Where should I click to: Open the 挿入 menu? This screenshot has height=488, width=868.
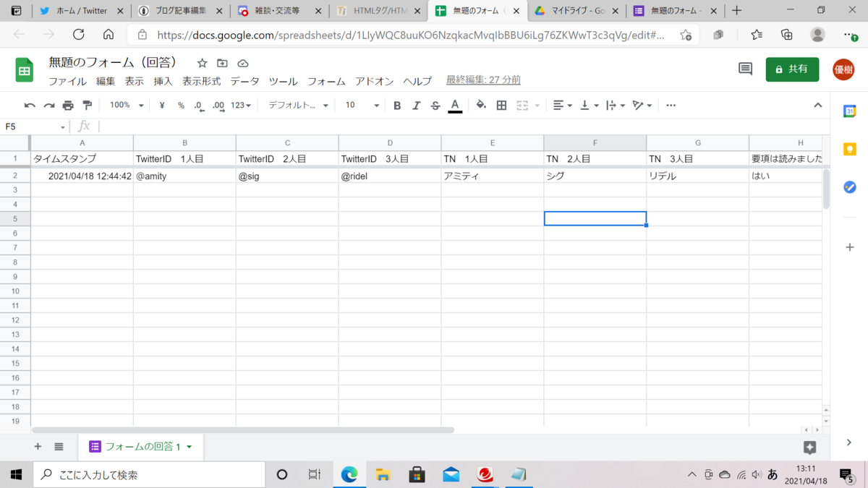coord(163,81)
